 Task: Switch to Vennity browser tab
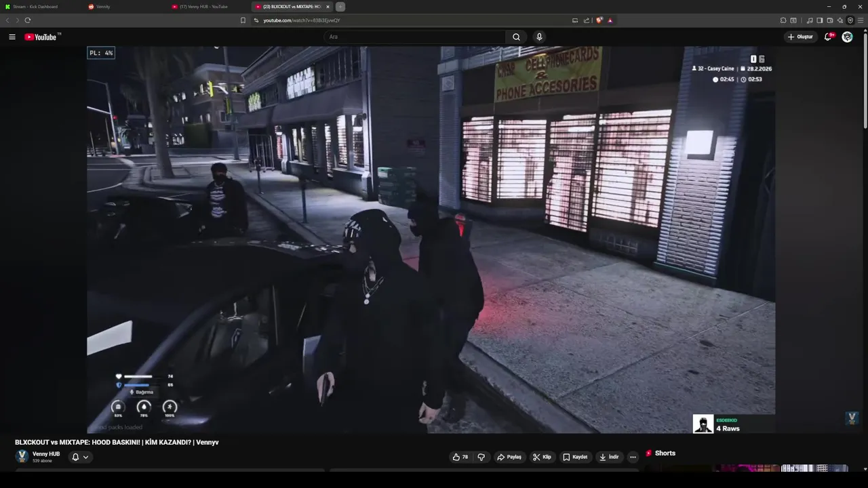125,7
